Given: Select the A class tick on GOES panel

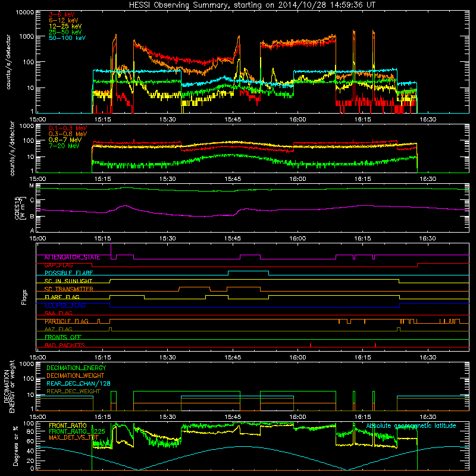Looking at the screenshot, I should click(32, 230).
